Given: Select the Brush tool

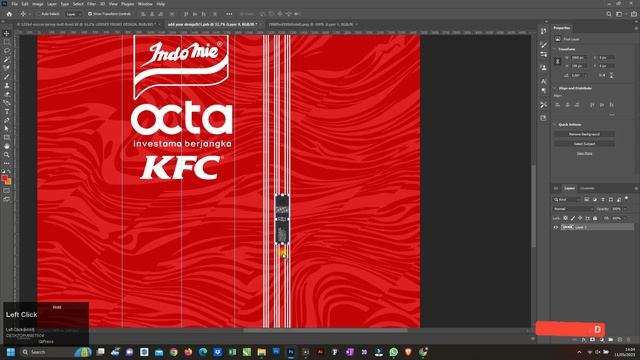Looking at the screenshot, I should coord(7,77).
